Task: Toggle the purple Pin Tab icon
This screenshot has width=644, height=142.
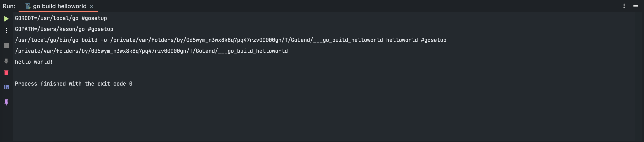Action: pos(6,102)
